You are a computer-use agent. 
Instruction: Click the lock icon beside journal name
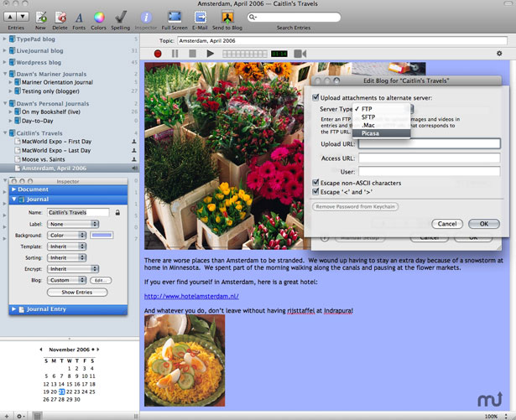click(x=117, y=212)
